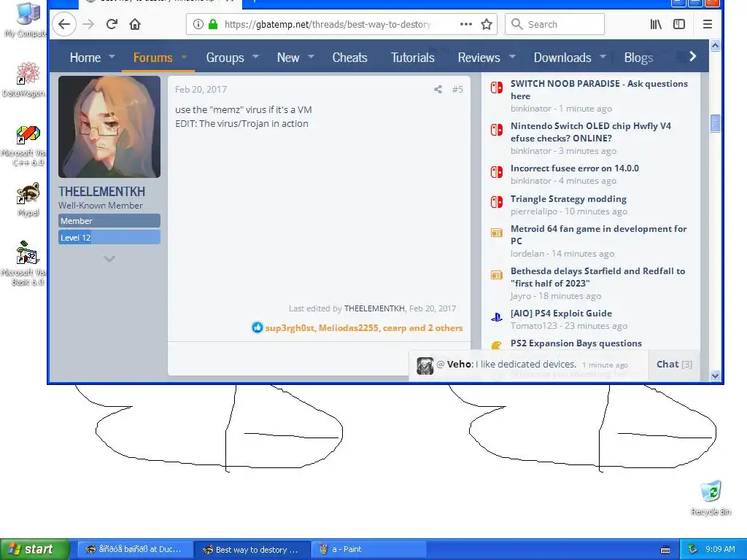Click the browser Search box
This screenshot has height=560, width=747.
coord(555,24)
